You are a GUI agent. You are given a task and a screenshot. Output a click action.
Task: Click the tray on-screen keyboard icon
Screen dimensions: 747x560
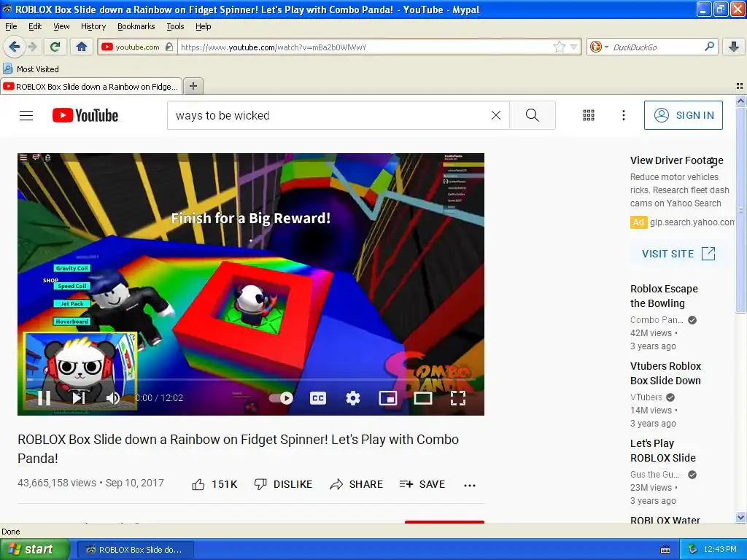coord(665,550)
